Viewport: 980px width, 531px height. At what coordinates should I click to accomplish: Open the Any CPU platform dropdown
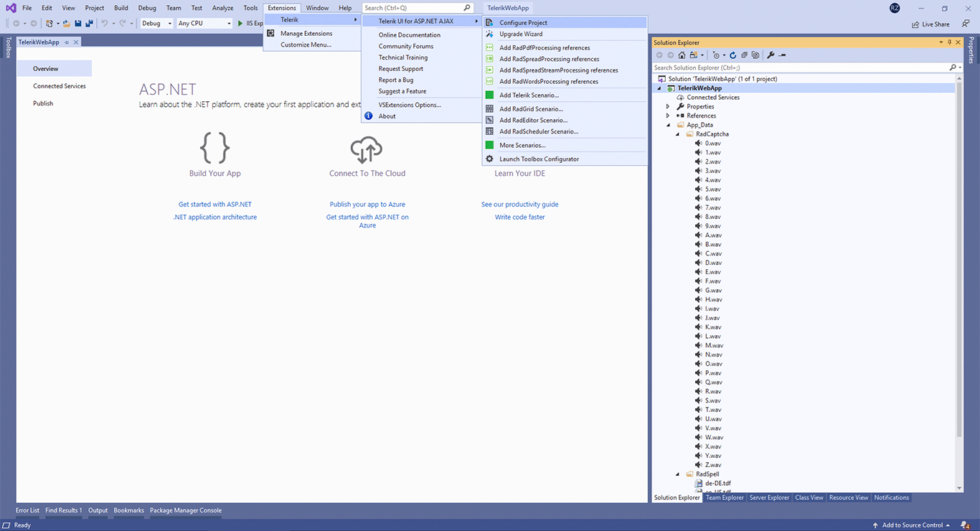[230, 23]
